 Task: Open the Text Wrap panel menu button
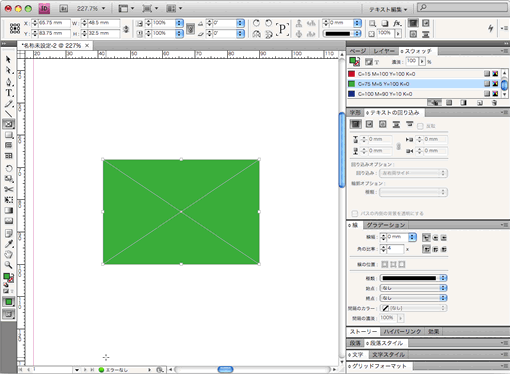pyautogui.click(x=504, y=112)
